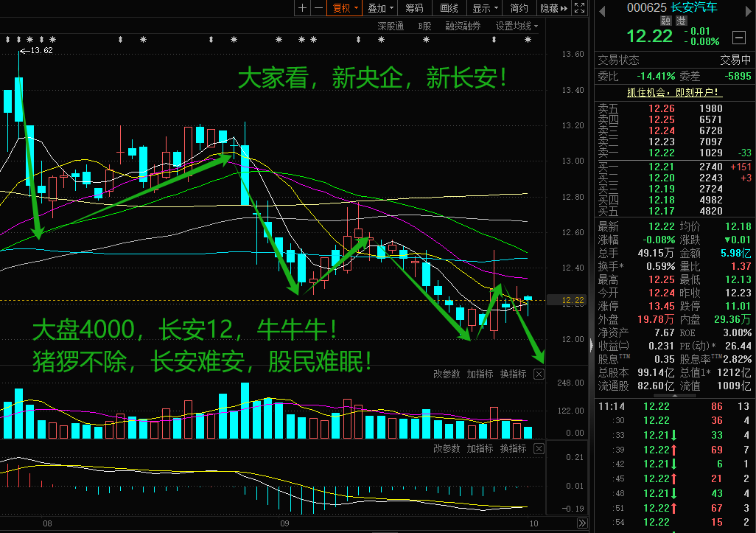The width and height of the screenshot is (756, 533).
Task: Click the 总值 value 1212亿
Action: (734, 373)
